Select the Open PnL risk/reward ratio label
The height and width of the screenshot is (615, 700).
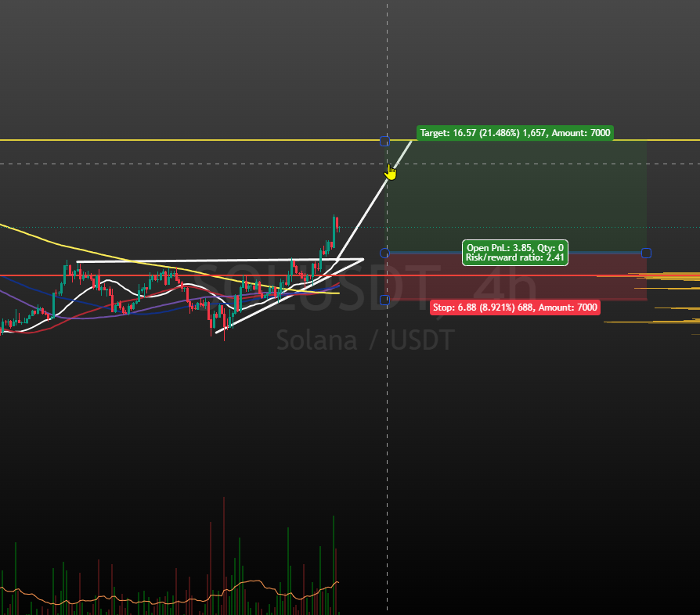click(514, 253)
